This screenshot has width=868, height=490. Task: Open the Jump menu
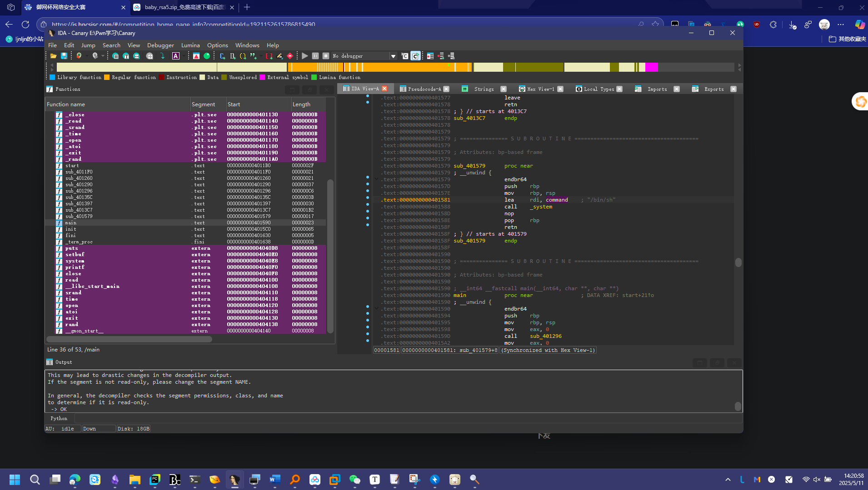pyautogui.click(x=88, y=45)
